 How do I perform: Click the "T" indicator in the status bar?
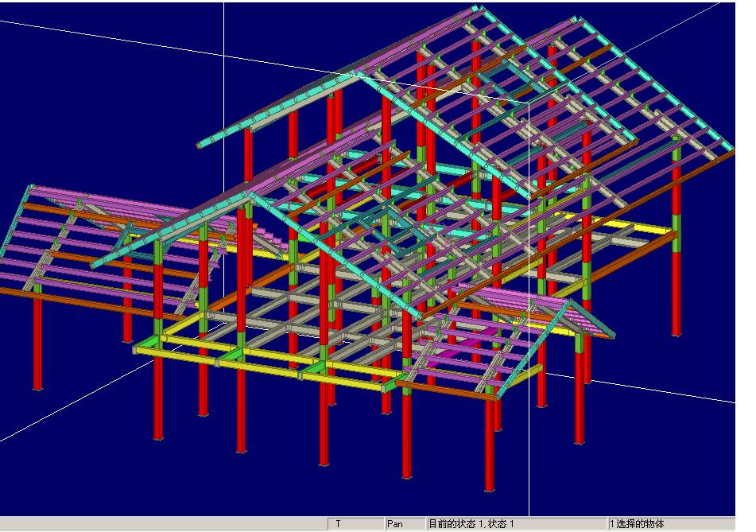pos(355,524)
